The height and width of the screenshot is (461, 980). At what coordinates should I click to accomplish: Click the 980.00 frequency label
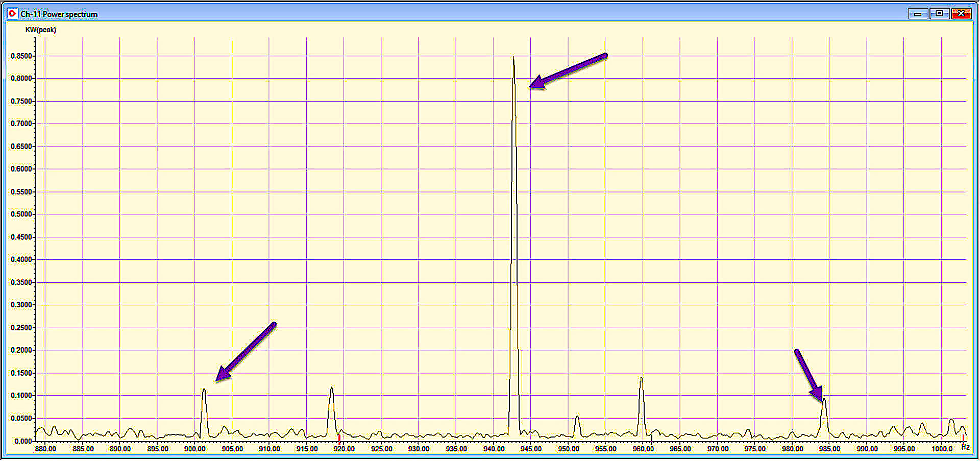point(793,449)
